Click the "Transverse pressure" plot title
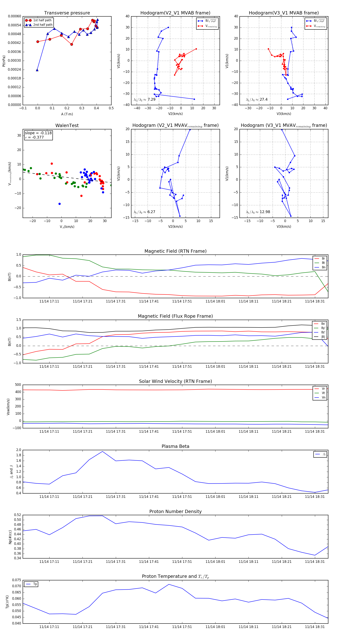Image resolution: width=351 pixels, height=644 pixels. 67,13
